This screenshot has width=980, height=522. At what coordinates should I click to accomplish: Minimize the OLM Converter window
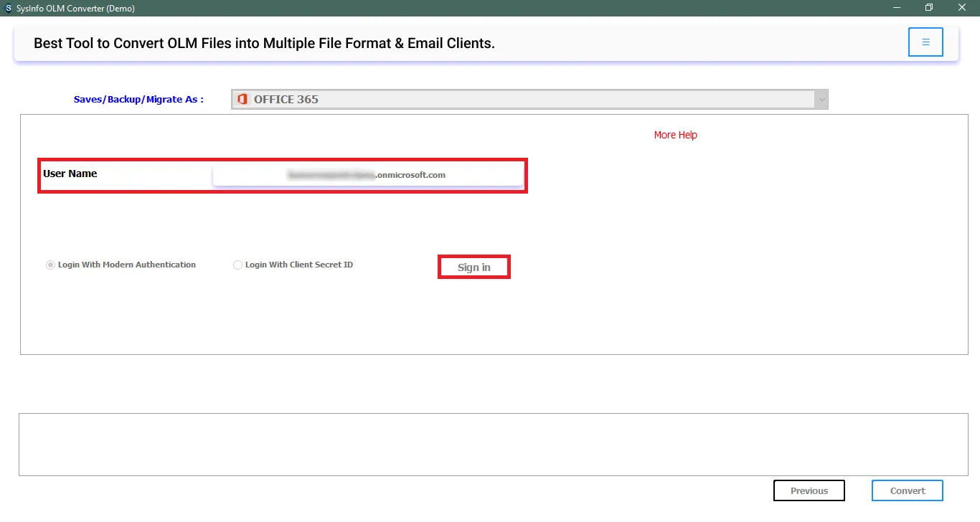click(x=897, y=8)
